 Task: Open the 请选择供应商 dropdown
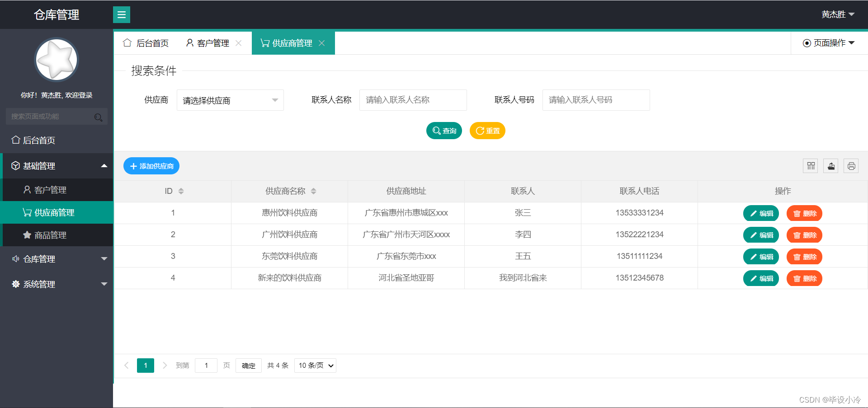pos(230,100)
